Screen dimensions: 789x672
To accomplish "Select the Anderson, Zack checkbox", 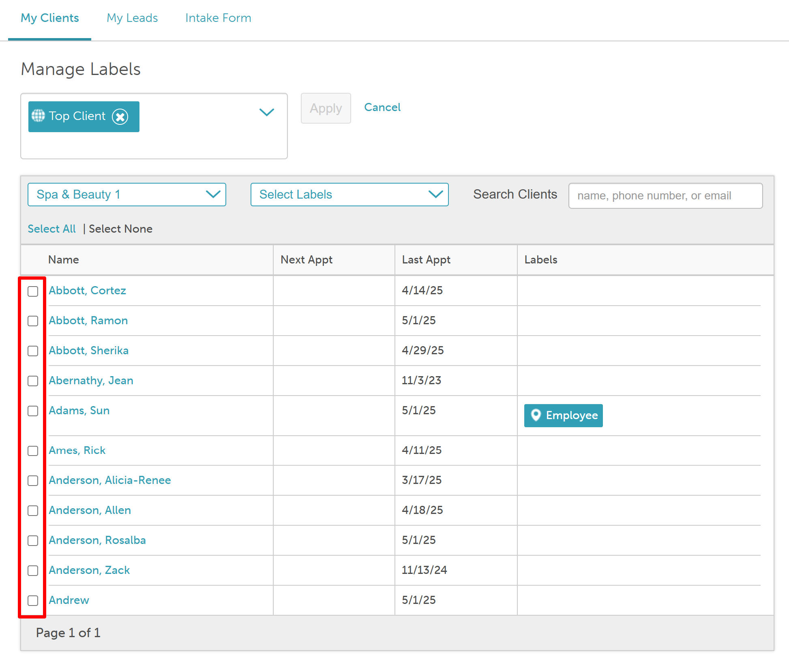I will click(x=33, y=571).
